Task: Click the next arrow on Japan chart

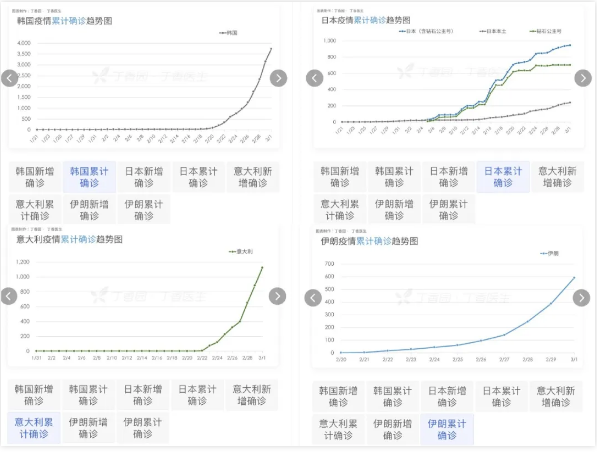Action: (583, 78)
